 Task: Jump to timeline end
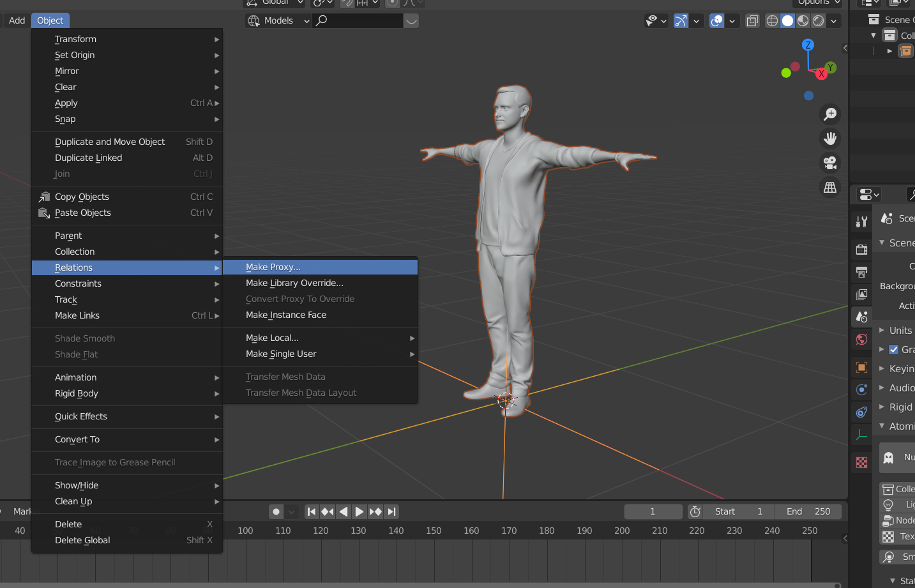(x=391, y=511)
